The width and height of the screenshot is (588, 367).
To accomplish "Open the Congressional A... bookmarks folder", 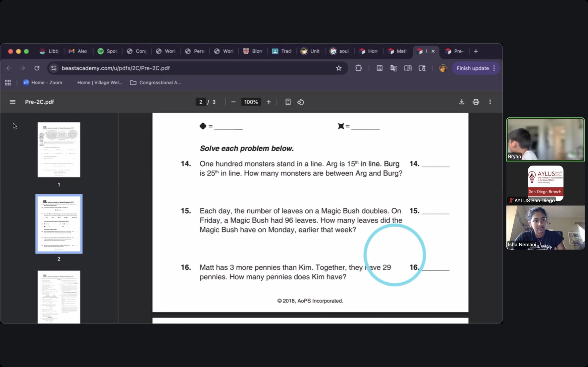I will click(x=155, y=83).
